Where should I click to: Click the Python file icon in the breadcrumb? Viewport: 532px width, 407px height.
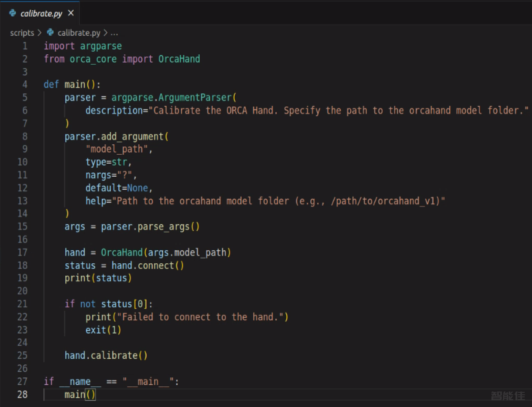click(51, 33)
